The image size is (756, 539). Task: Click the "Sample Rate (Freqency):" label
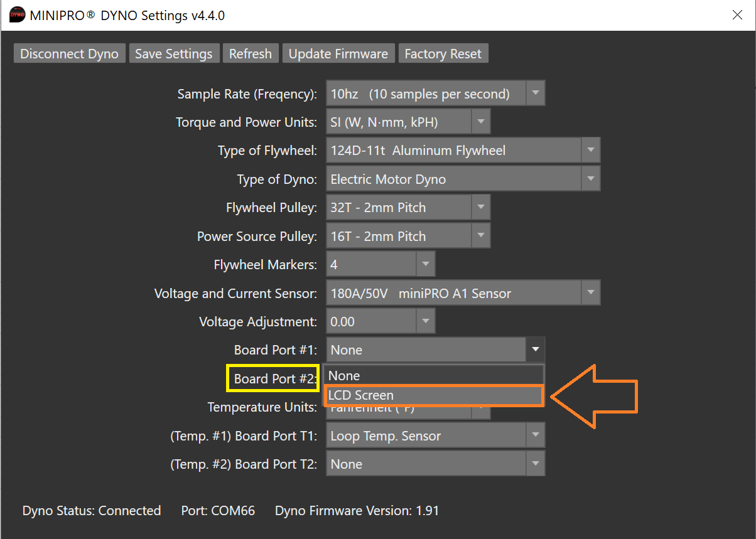pos(247,94)
